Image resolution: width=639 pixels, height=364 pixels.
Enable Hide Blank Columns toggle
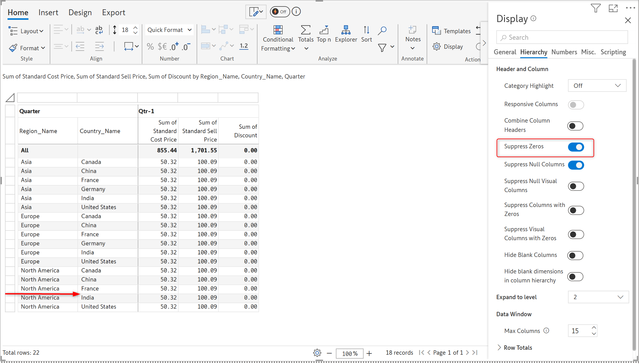(575, 255)
